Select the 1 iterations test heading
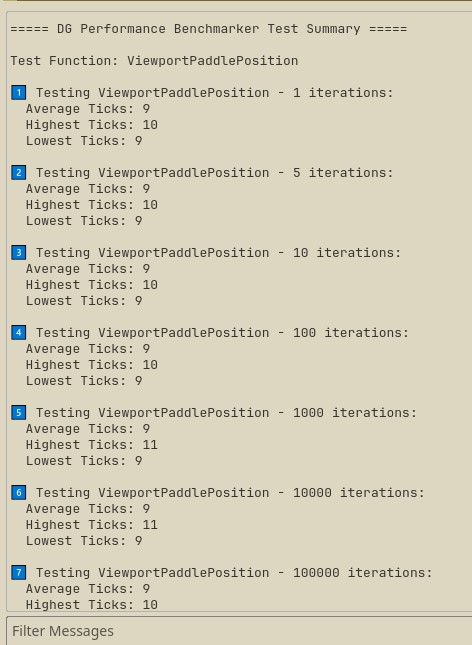The height and width of the screenshot is (645, 472). pyautogui.click(x=214, y=93)
